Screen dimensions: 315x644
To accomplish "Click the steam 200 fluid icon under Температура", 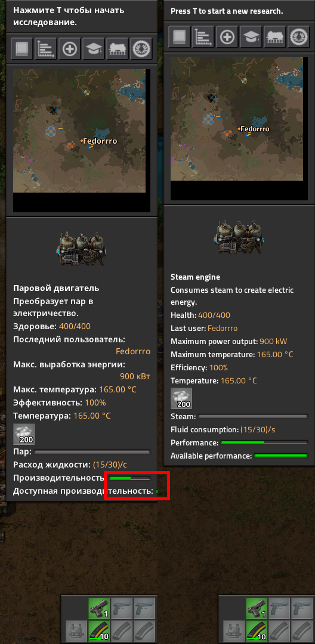I will click(24, 434).
